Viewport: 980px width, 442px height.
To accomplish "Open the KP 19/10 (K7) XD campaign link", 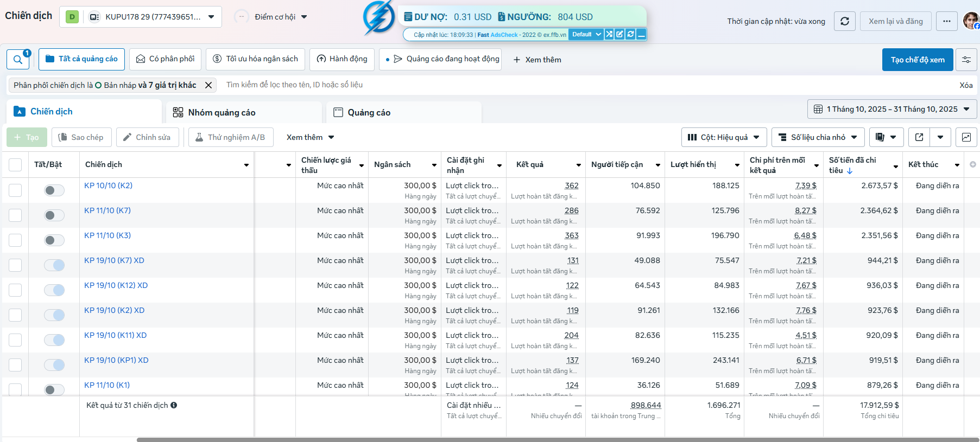I will click(x=114, y=260).
